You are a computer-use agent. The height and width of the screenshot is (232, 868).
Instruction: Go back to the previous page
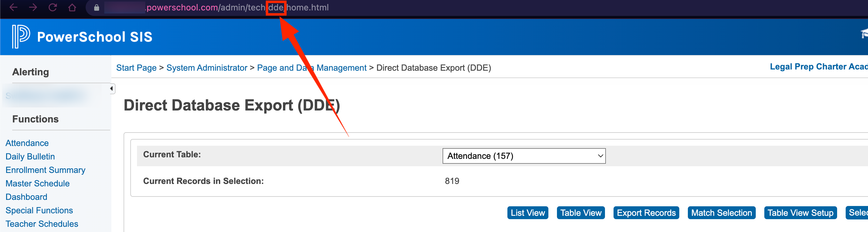[13, 7]
